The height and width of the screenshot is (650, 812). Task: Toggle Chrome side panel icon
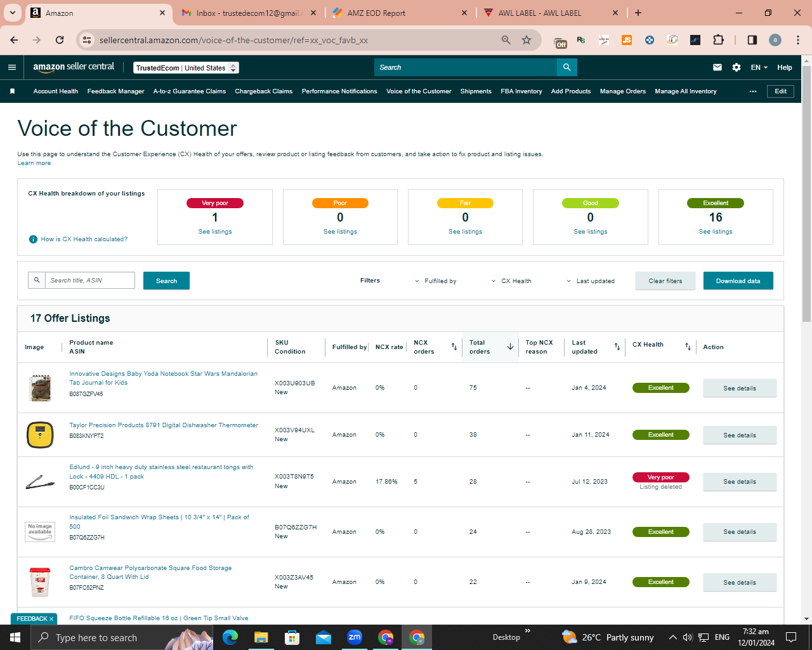click(x=752, y=40)
